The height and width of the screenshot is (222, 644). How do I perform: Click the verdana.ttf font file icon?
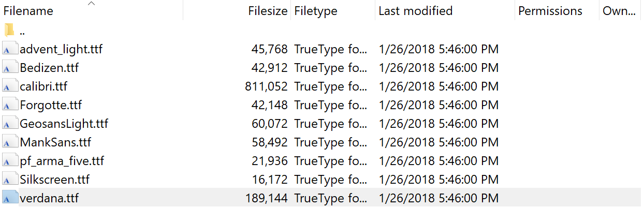9,198
